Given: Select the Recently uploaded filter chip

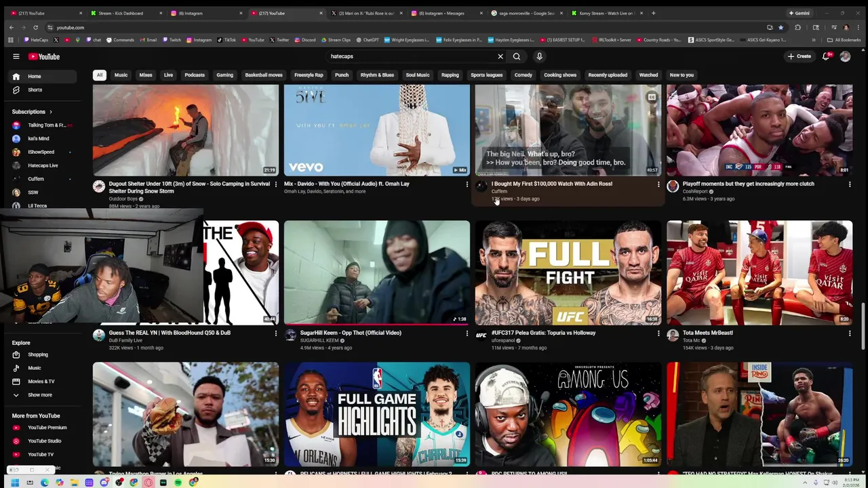Looking at the screenshot, I should pos(608,75).
